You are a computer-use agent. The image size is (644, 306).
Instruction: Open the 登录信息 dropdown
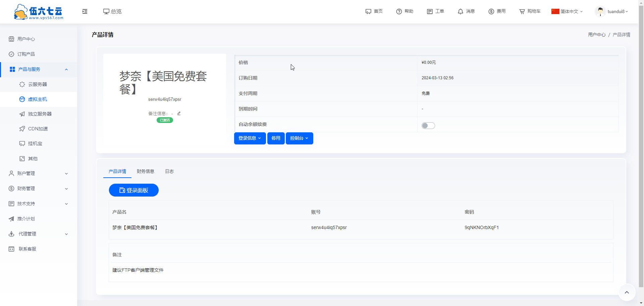pos(250,138)
